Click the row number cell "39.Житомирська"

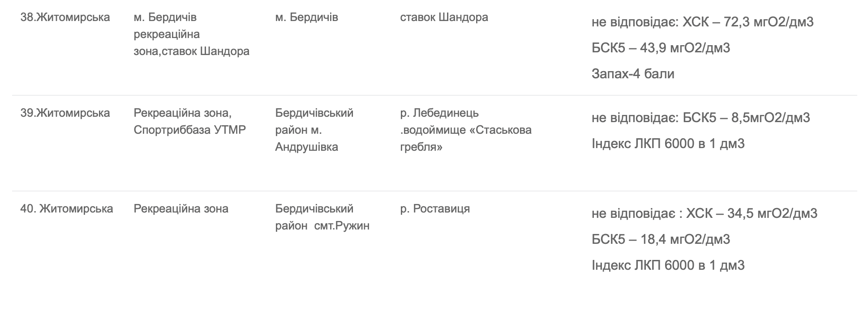(65, 113)
